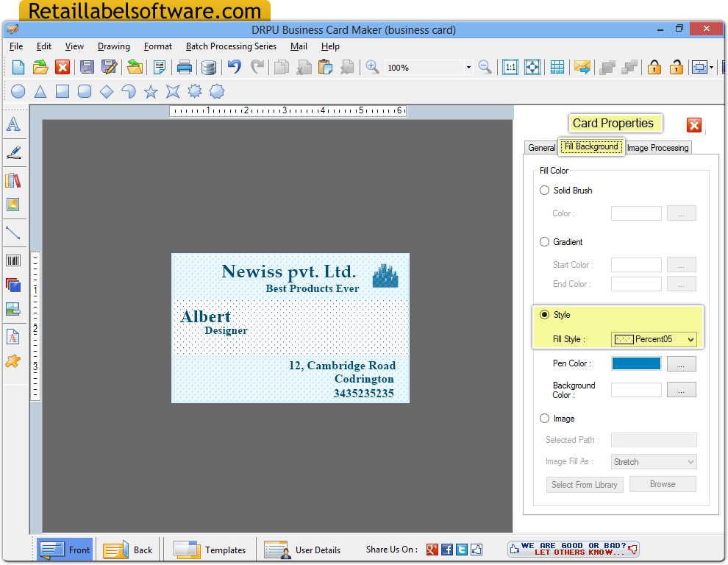Screen dimensions: 728x565
Task: Draw a diamond shape
Action: 107,91
